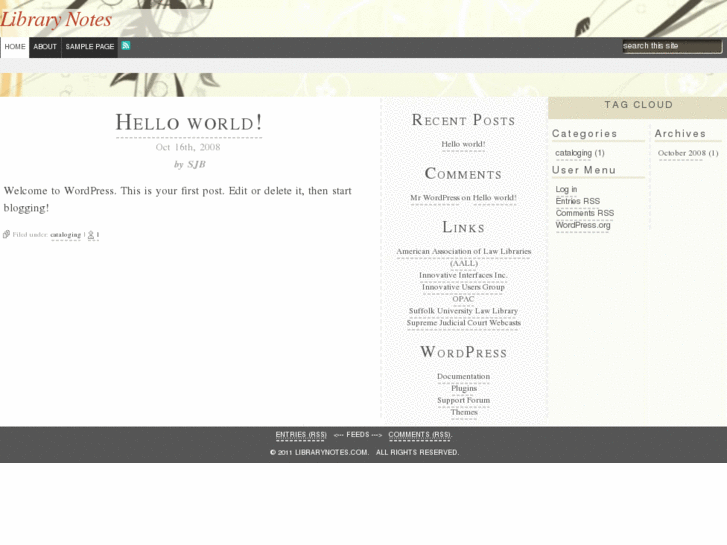727x545 pixels.
Task: Open Supreme Judicial Court Webcasts link
Action: [464, 323]
